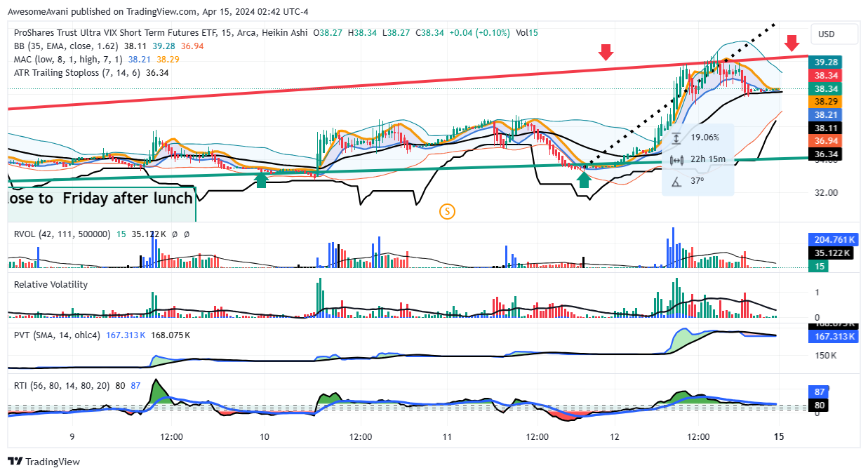Click the PVT (SMA, 14, ohlc4) legend
Viewport: 868px width, 475px height.
click(58, 335)
